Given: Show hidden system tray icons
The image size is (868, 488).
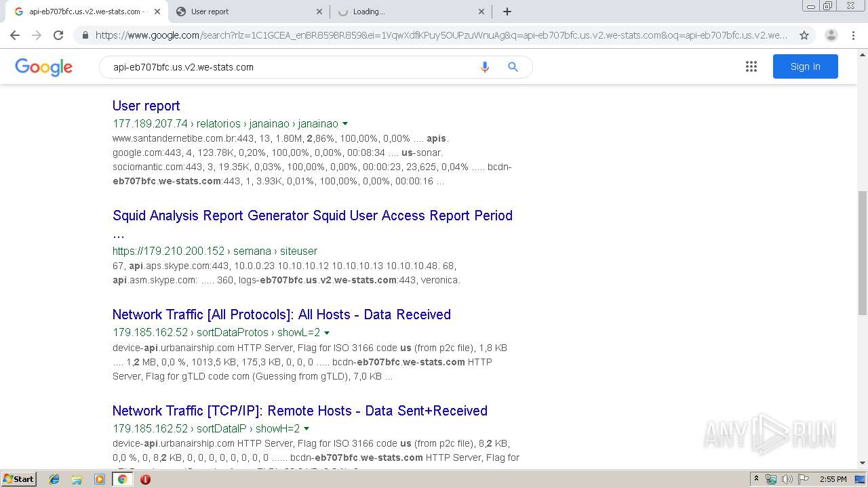Looking at the screenshot, I should (x=757, y=479).
